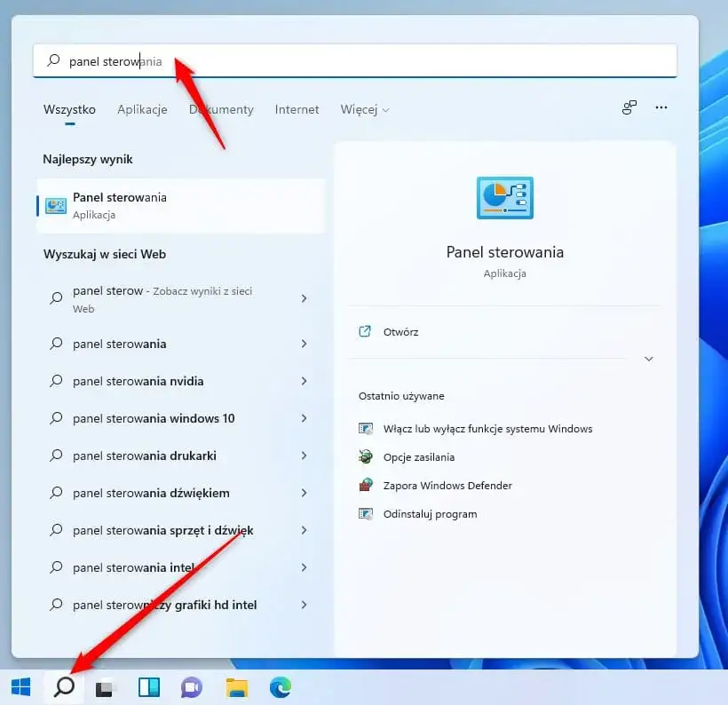Screen dimensions: 728x705
Task: Expand more actions under Otwórz
Action: [648, 359]
